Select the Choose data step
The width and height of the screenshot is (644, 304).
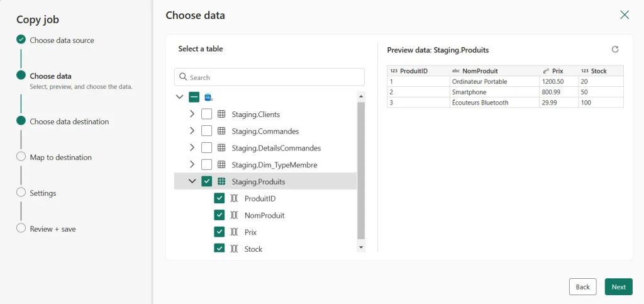tap(50, 76)
